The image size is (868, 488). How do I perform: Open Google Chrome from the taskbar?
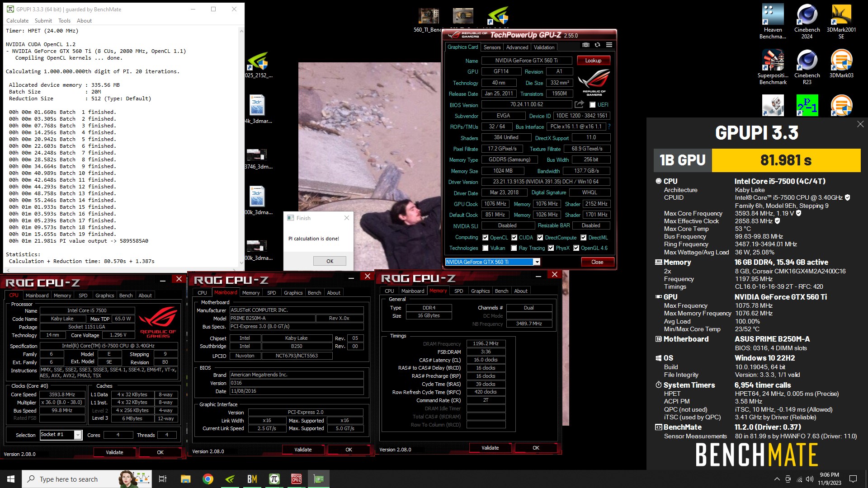coord(208,479)
